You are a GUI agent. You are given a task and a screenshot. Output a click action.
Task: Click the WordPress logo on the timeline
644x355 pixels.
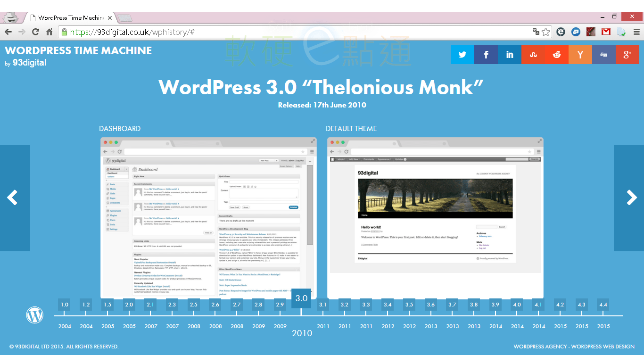(x=34, y=315)
